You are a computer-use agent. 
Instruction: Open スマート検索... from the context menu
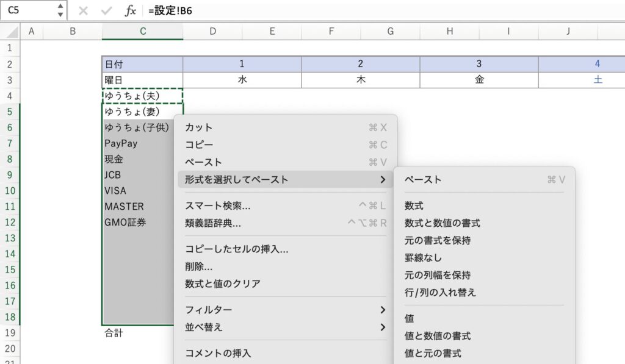(x=217, y=206)
